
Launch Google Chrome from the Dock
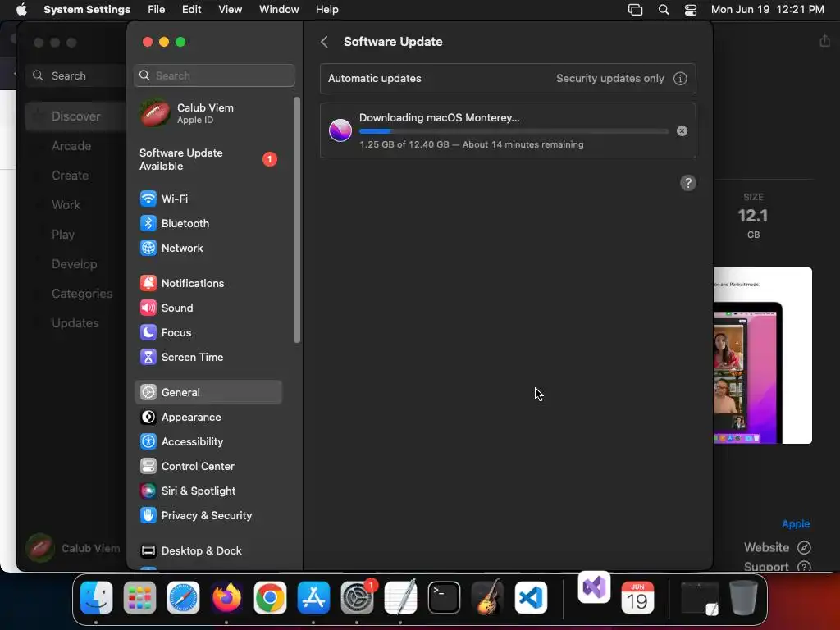click(270, 597)
